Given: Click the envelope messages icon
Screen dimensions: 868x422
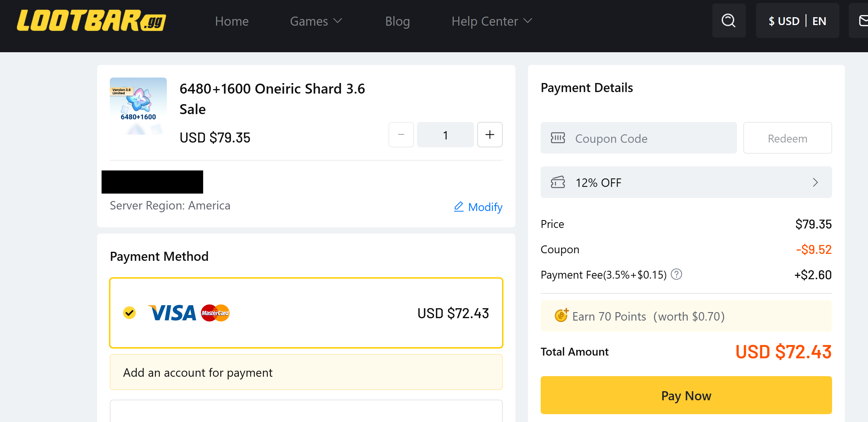Looking at the screenshot, I should point(863,21).
